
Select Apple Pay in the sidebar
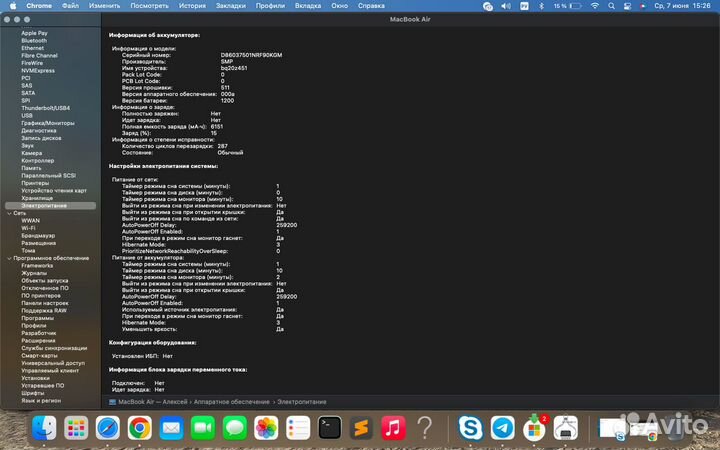[x=34, y=33]
